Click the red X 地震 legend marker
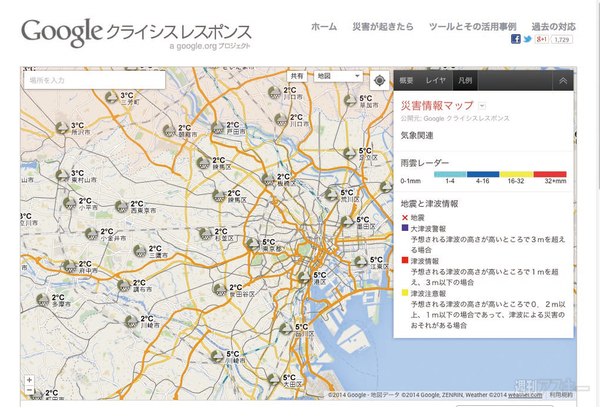The width and height of the screenshot is (600, 407). tap(405, 217)
